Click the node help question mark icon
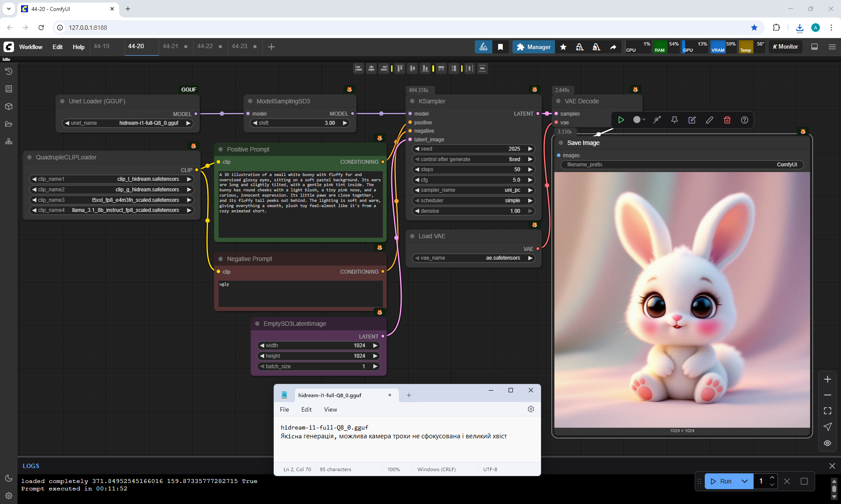841x504 pixels. tap(745, 120)
